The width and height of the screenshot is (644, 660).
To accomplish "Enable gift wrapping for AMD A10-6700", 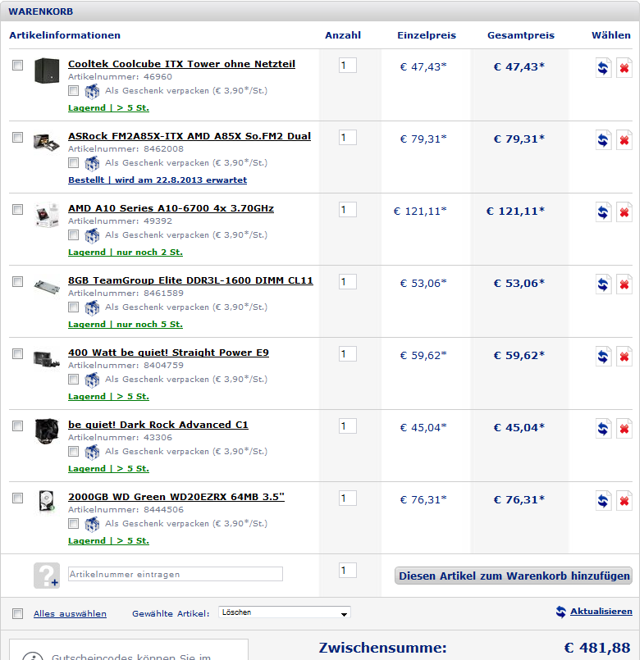I will click(x=73, y=234).
